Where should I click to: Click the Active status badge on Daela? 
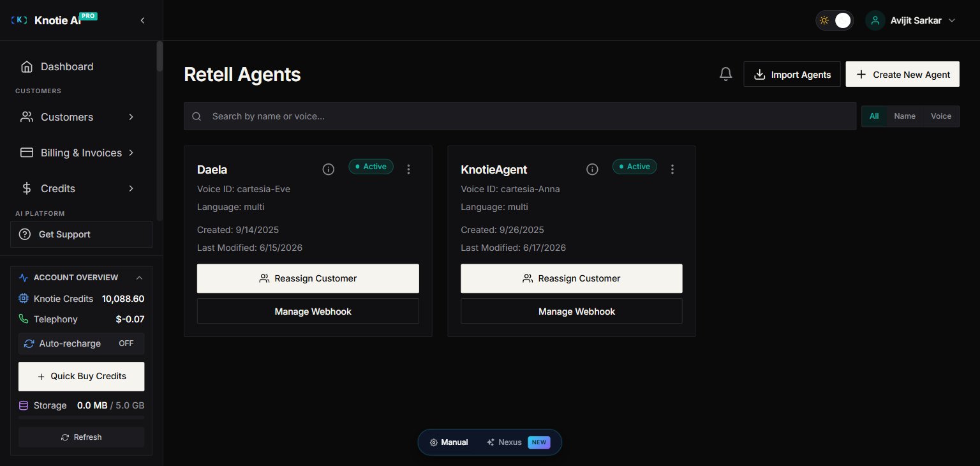click(x=371, y=167)
